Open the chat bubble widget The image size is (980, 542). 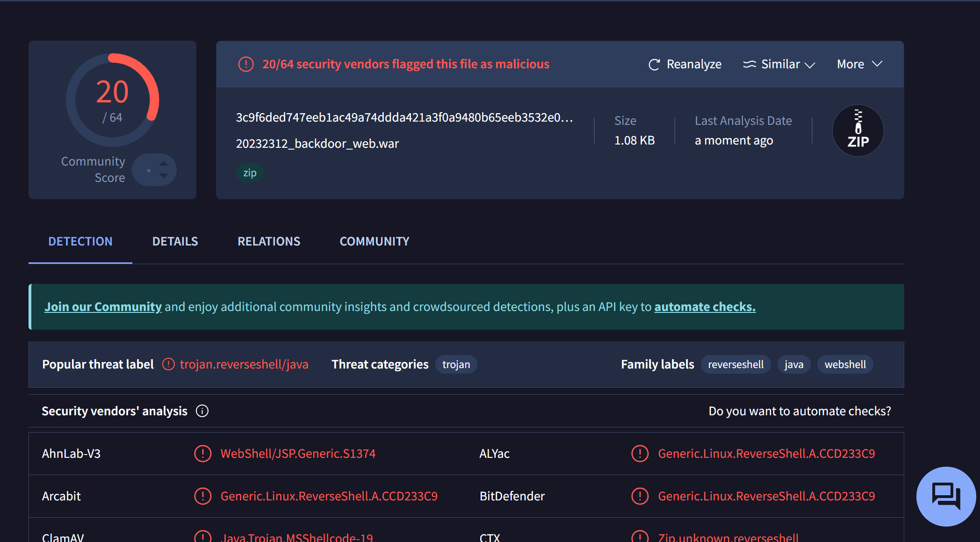946,496
